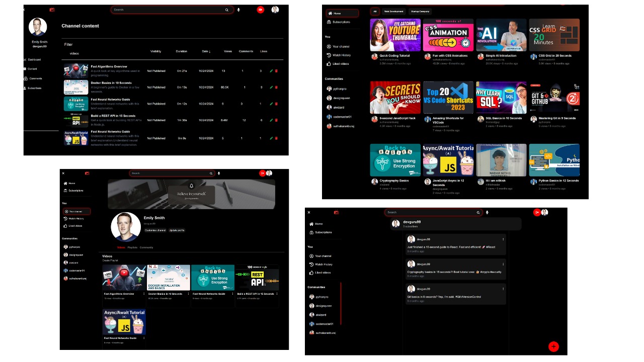Image resolution: width=644 pixels, height=362 pixels.
Task: Click the red plus button to create a post
Action: pyautogui.click(x=553, y=346)
